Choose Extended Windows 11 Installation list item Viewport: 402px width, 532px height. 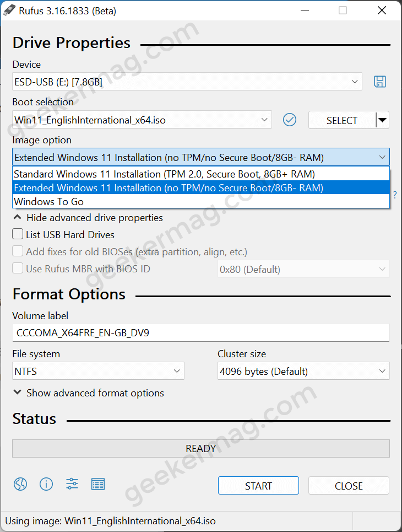point(201,187)
